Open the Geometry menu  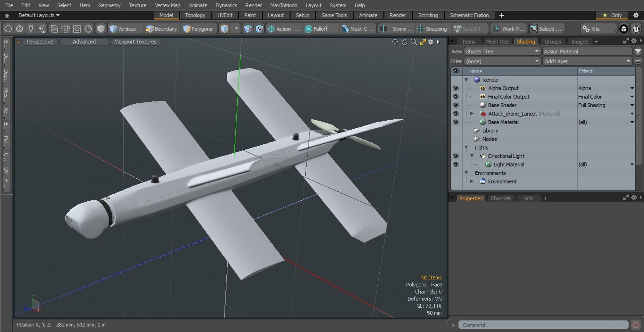(x=109, y=5)
